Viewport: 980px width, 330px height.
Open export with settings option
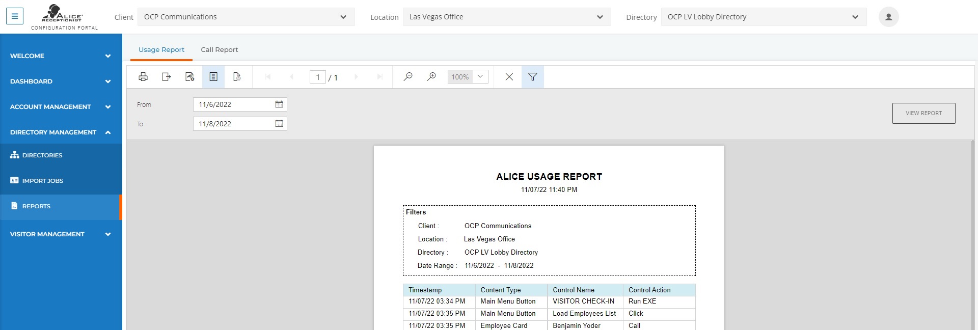190,77
